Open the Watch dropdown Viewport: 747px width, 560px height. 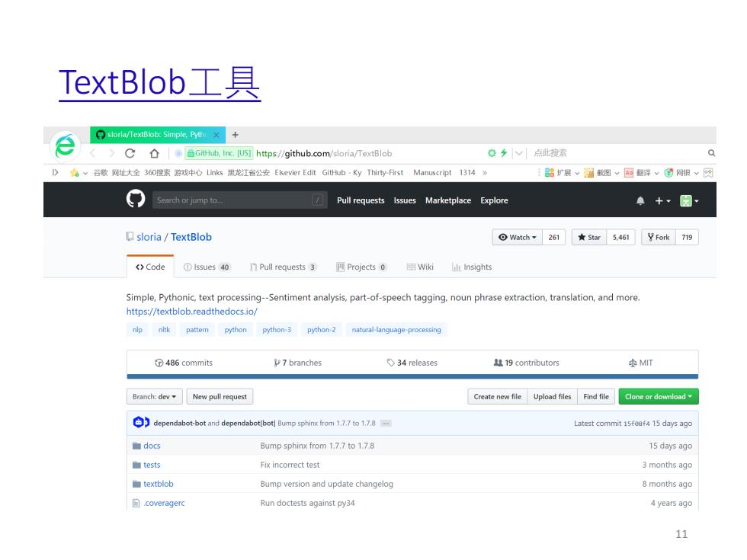[x=518, y=237]
